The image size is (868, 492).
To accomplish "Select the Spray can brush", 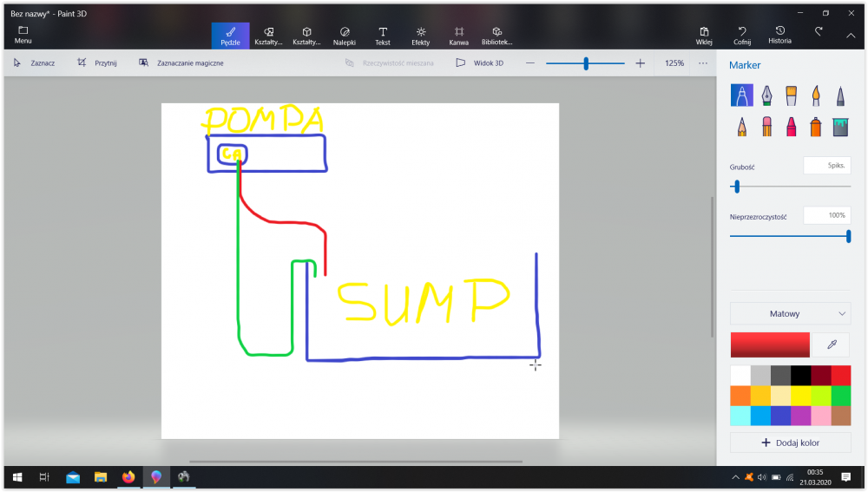I will pyautogui.click(x=816, y=128).
